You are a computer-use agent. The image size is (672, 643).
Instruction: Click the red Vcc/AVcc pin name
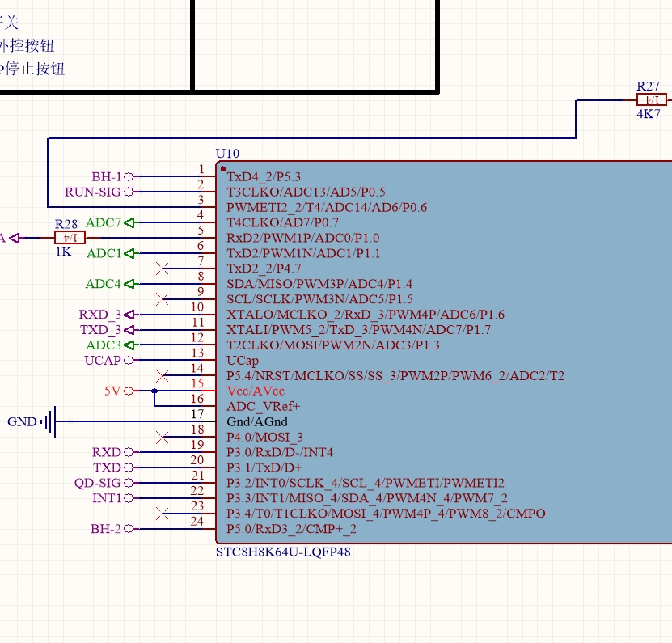coord(256,391)
